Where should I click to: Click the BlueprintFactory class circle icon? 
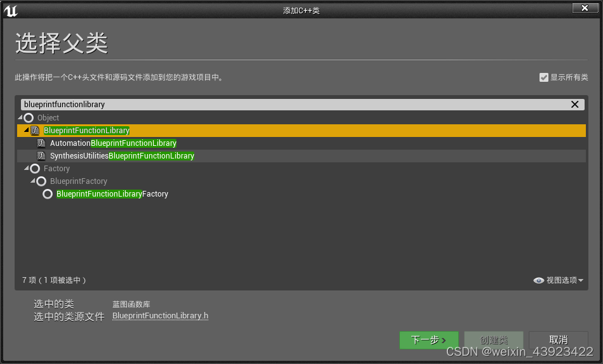41,181
